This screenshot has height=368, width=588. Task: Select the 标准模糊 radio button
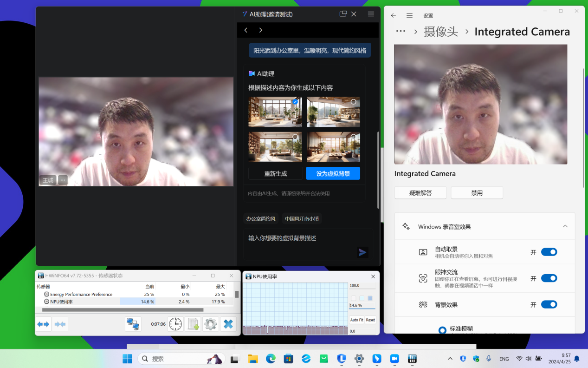(x=442, y=330)
